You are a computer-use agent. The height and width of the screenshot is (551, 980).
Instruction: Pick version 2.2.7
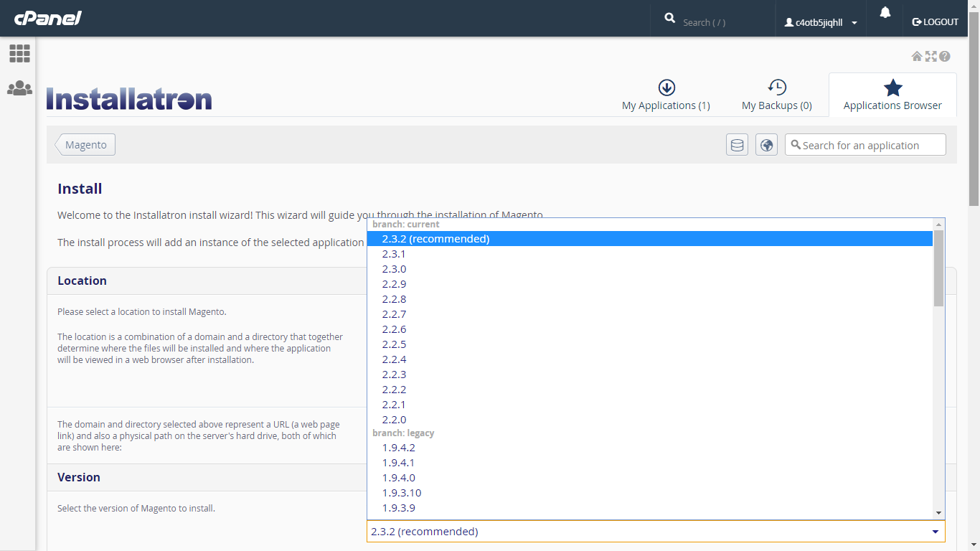pyautogui.click(x=650, y=314)
